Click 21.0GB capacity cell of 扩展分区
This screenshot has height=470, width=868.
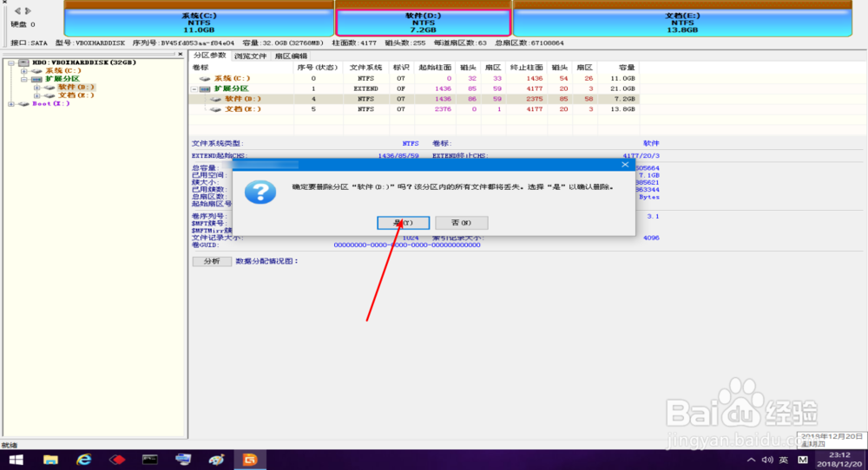click(x=622, y=88)
